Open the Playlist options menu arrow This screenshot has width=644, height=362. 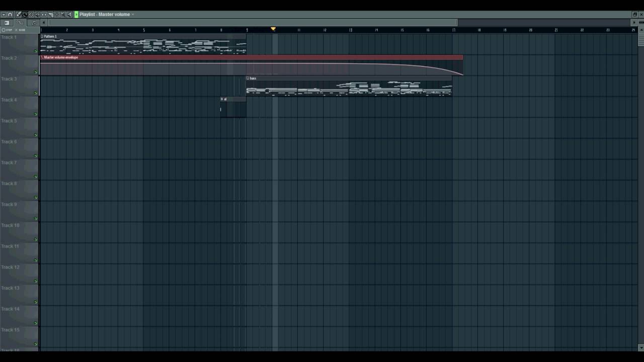pyautogui.click(x=4, y=15)
